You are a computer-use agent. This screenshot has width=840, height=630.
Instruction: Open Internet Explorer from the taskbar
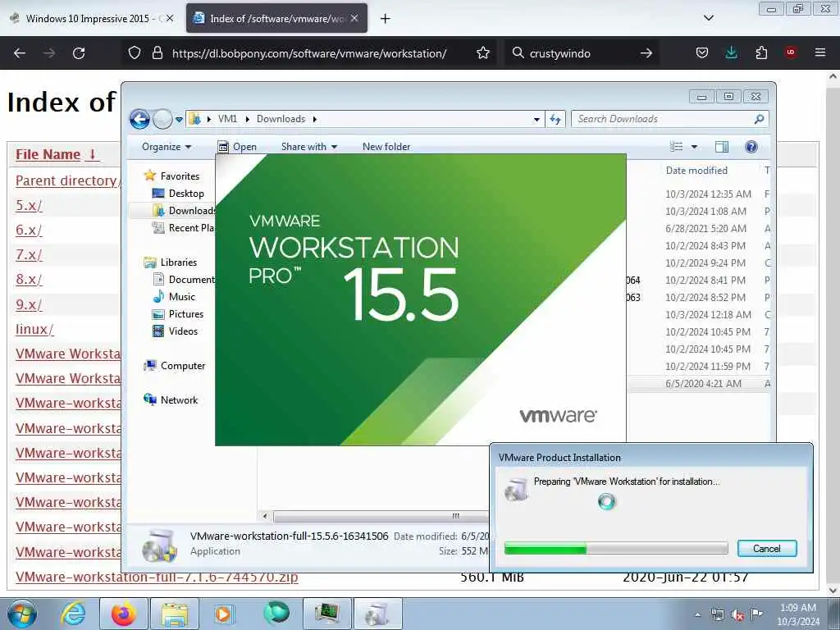coord(72,614)
